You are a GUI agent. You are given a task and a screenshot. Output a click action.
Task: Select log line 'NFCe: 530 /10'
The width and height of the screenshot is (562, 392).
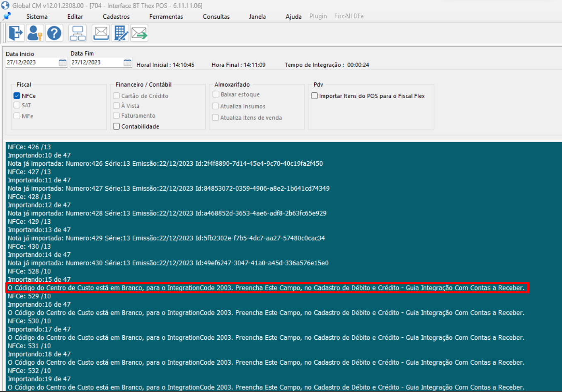coord(29,321)
